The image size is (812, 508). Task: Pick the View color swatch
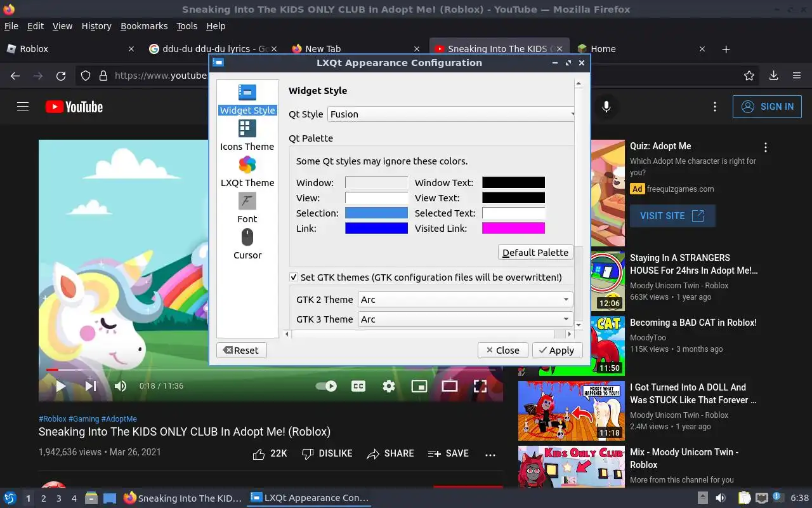[x=376, y=198]
